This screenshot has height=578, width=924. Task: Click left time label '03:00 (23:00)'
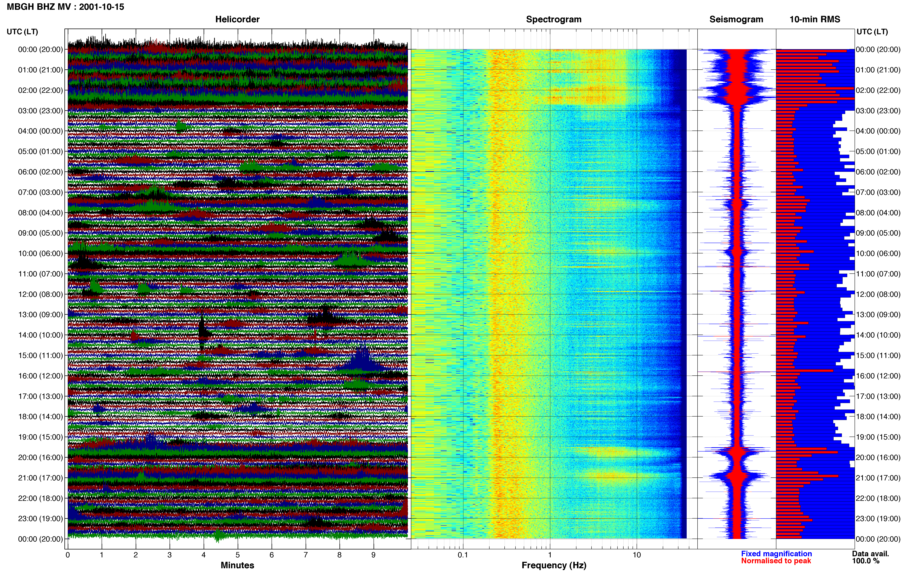(x=41, y=110)
